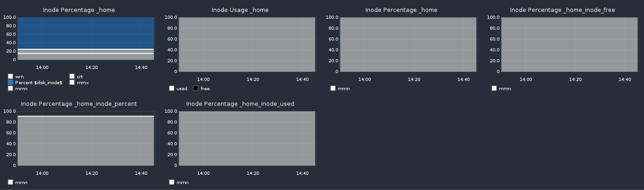Click the _home_inode_used chart plot area
This screenshot has width=644, height=190.
click(x=247, y=138)
